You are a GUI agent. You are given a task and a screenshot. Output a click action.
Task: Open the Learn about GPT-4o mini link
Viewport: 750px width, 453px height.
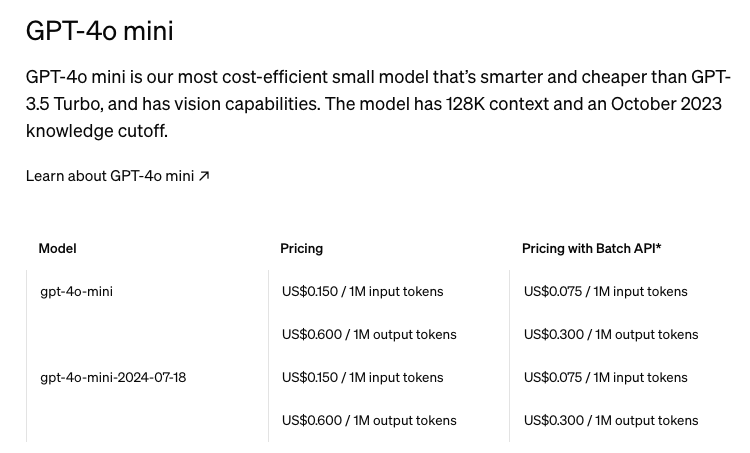tap(110, 176)
